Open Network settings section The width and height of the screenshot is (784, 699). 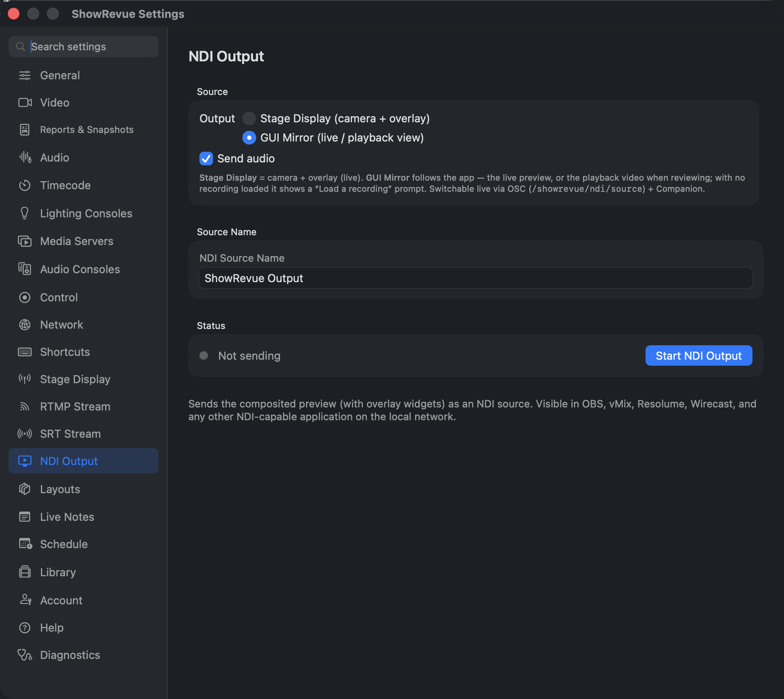[x=84, y=325]
